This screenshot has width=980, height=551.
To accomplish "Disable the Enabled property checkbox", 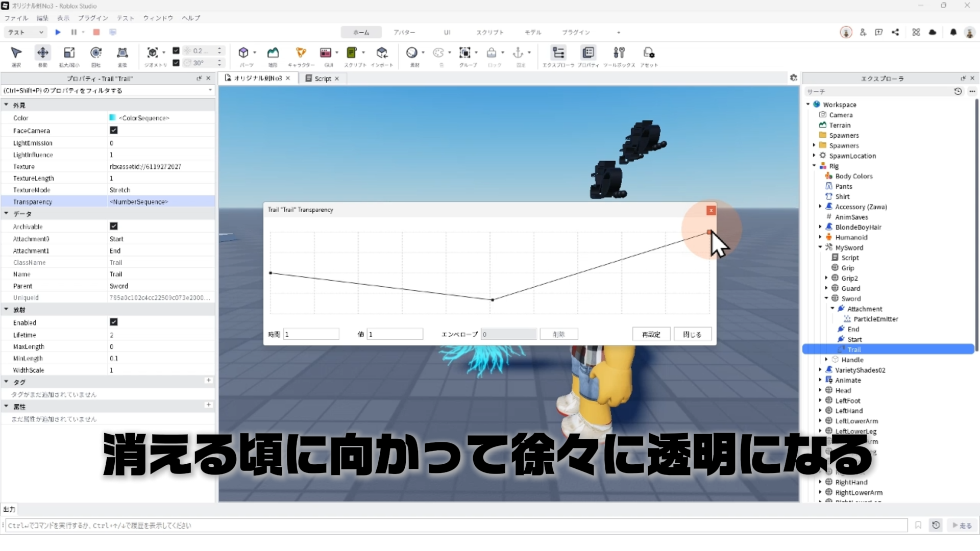I will (113, 322).
